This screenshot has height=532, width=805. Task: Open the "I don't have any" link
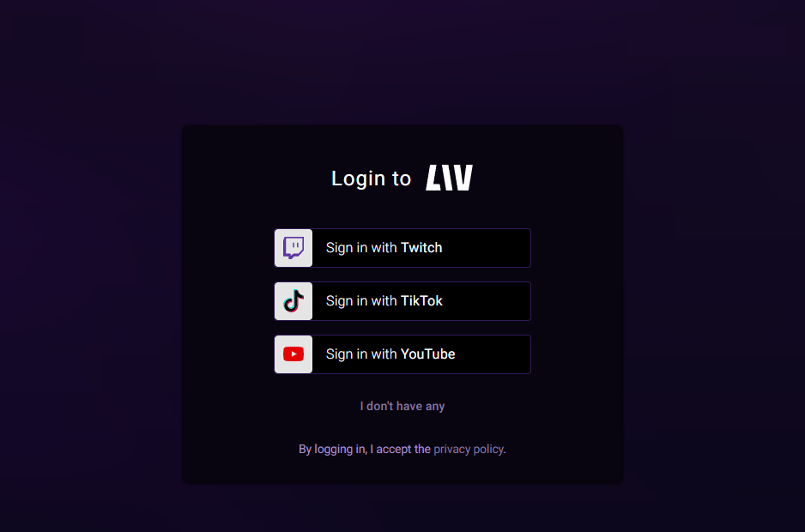402,406
